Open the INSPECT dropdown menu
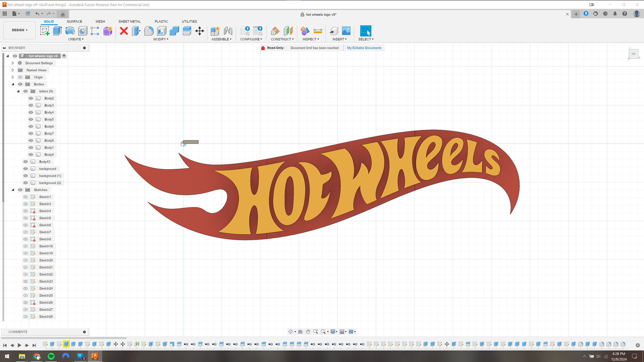The image size is (644, 362). (311, 39)
